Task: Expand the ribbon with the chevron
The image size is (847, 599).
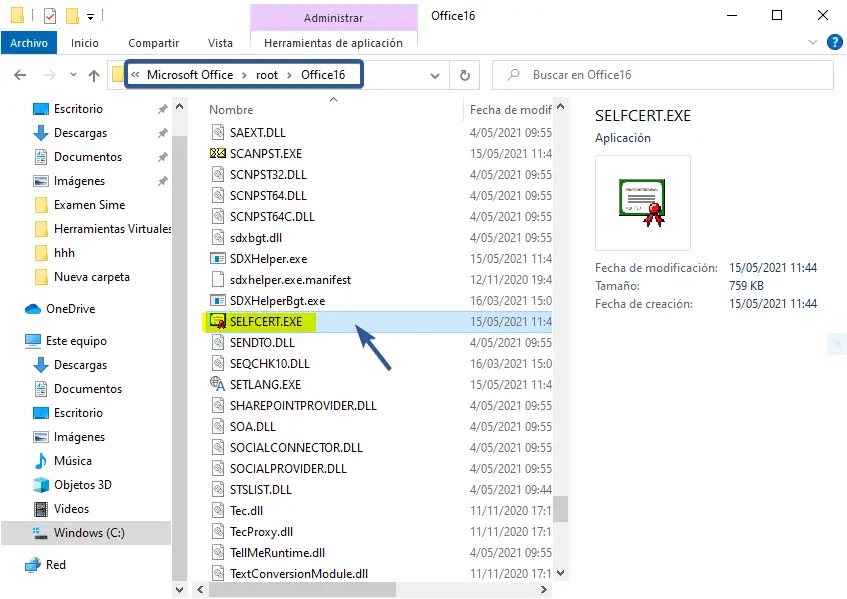Action: coord(812,42)
